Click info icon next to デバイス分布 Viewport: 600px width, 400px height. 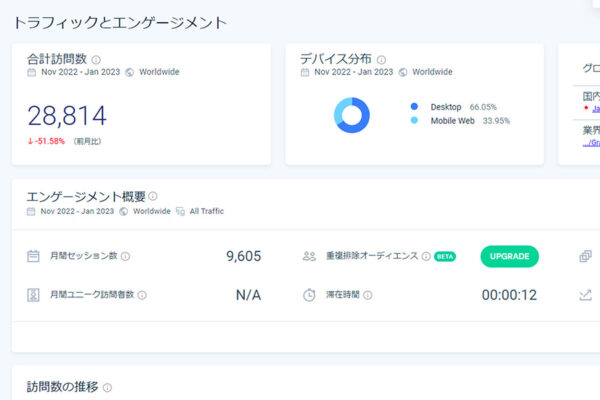[381, 60]
